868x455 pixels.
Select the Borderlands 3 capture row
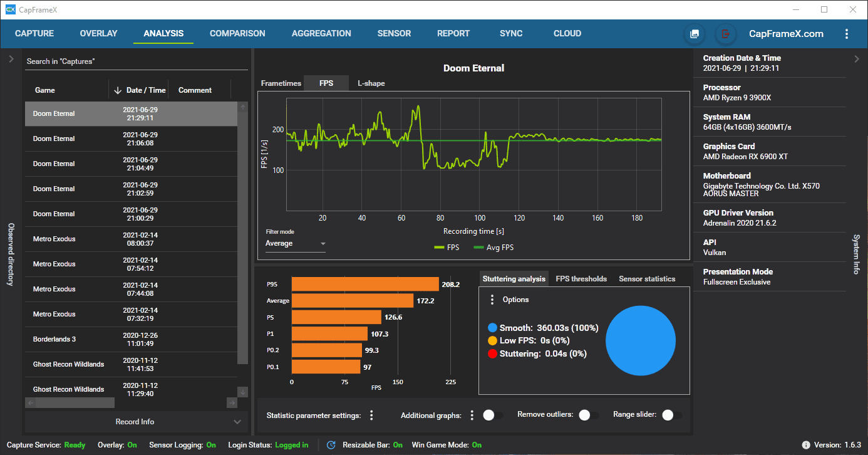(x=132, y=340)
